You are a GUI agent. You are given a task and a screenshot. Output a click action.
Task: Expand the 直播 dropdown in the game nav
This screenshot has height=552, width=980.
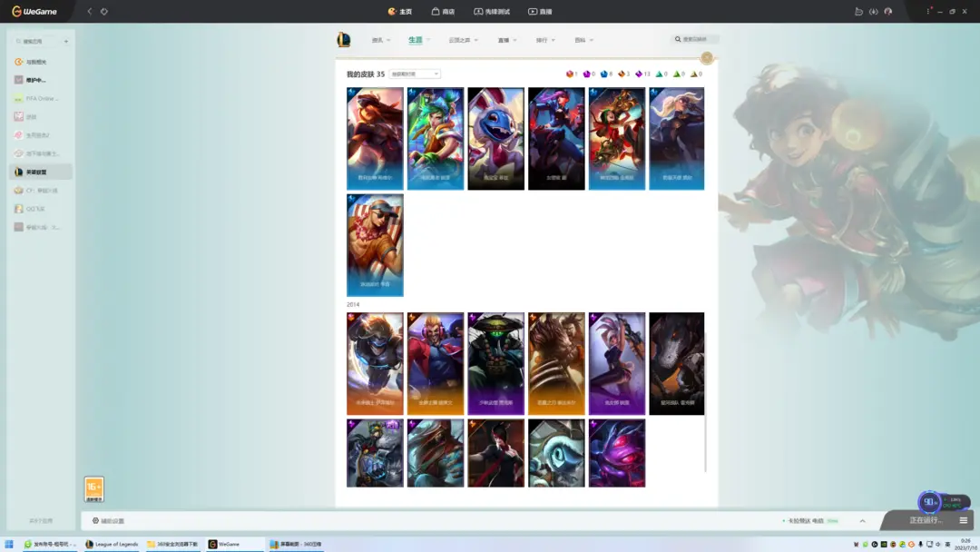point(507,40)
